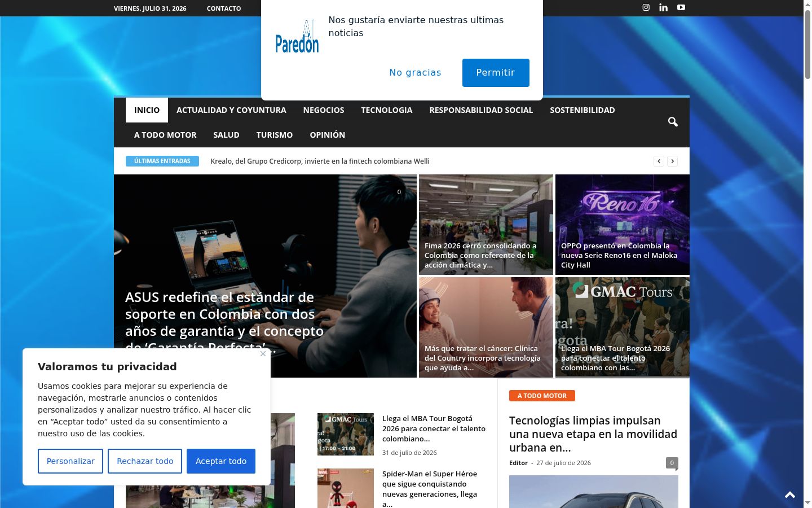Open the YouTube channel icon
This screenshot has height=508, width=812.
point(681,8)
